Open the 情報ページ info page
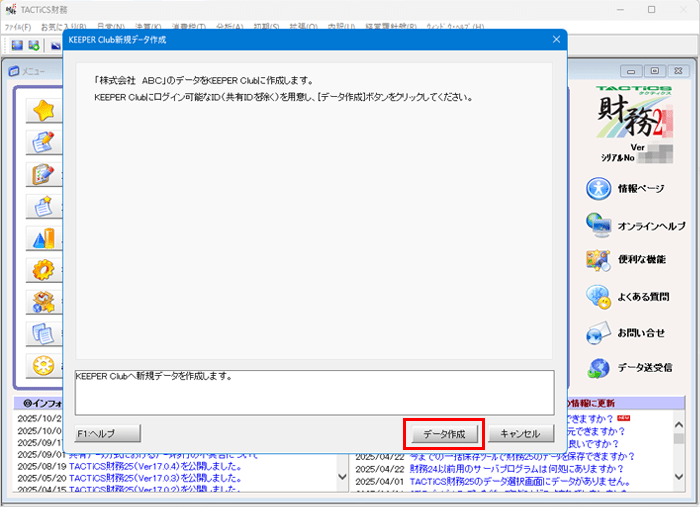The width and height of the screenshot is (700, 507). (640, 188)
